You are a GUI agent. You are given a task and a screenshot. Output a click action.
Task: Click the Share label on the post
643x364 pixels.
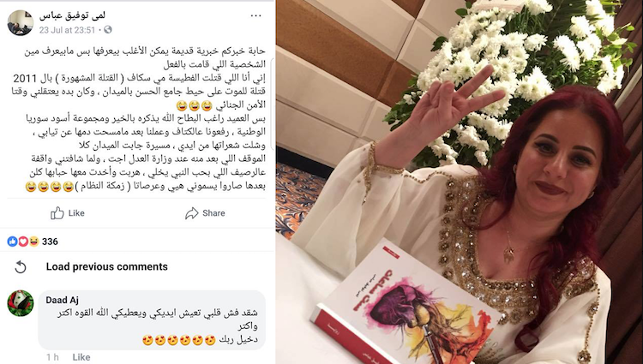pos(213,213)
